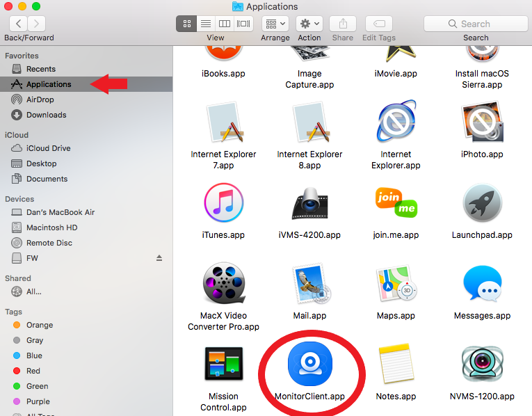
Task: Eject the FW device
Action: 159,258
